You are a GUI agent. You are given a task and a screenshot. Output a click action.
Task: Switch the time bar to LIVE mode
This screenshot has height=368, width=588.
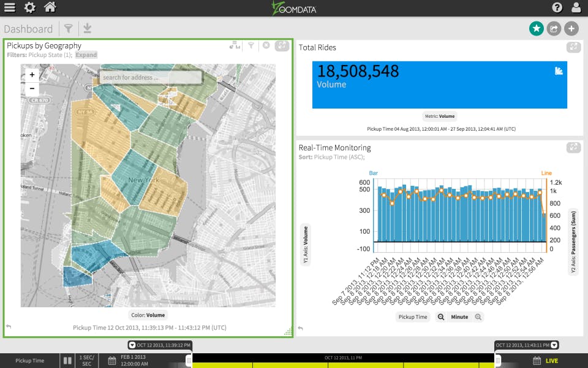551,361
